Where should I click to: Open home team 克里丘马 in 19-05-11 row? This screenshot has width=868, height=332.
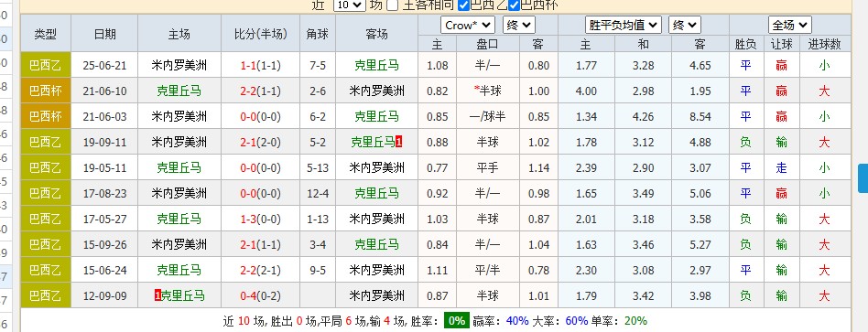coord(179,167)
